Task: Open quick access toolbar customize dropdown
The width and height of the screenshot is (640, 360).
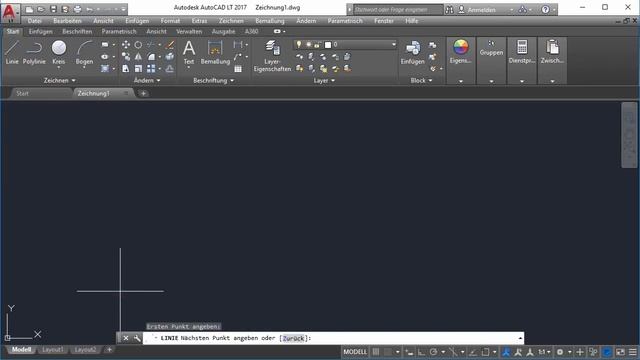Action: [123, 9]
